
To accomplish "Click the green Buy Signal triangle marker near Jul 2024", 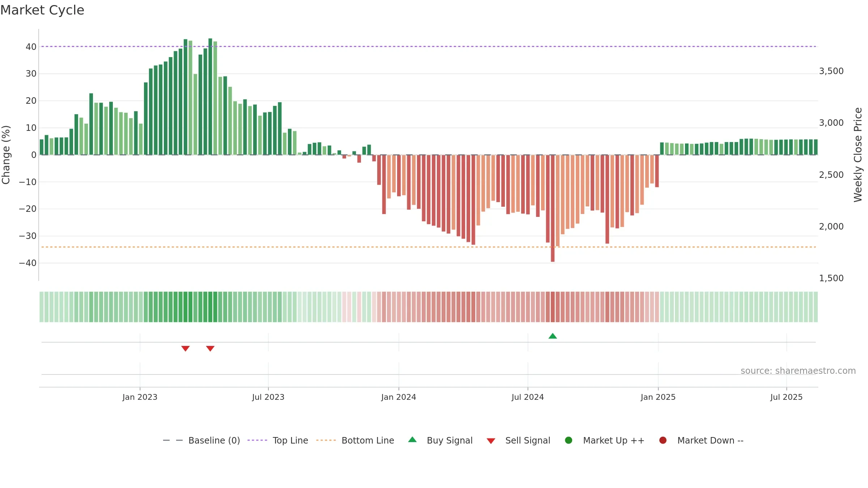I will 553,336.
